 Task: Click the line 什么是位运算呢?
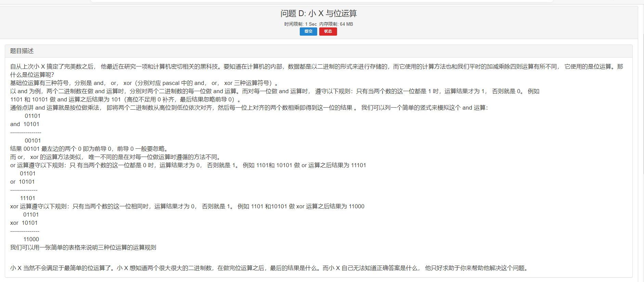[32, 75]
